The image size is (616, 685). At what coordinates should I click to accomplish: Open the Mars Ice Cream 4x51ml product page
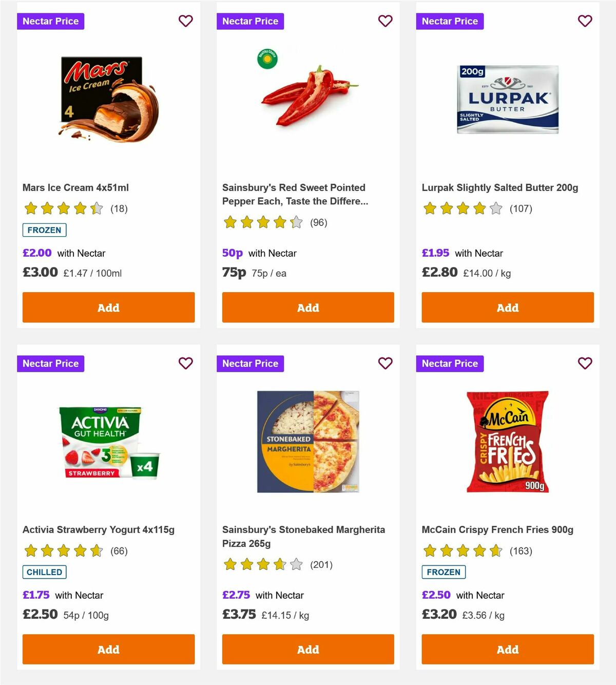click(x=76, y=187)
